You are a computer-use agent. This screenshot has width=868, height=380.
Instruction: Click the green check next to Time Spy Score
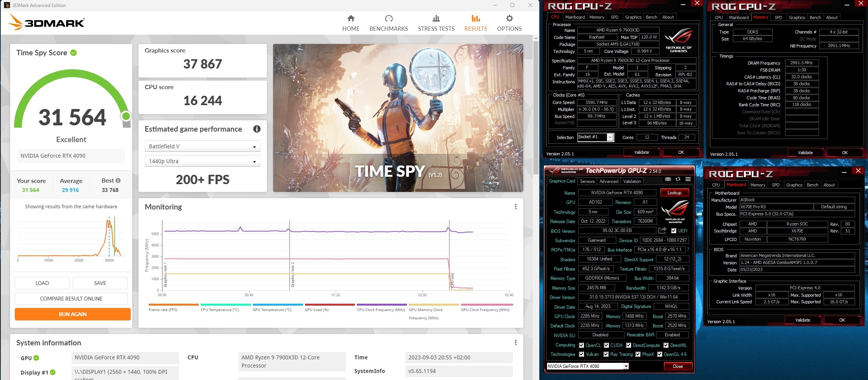(x=74, y=53)
